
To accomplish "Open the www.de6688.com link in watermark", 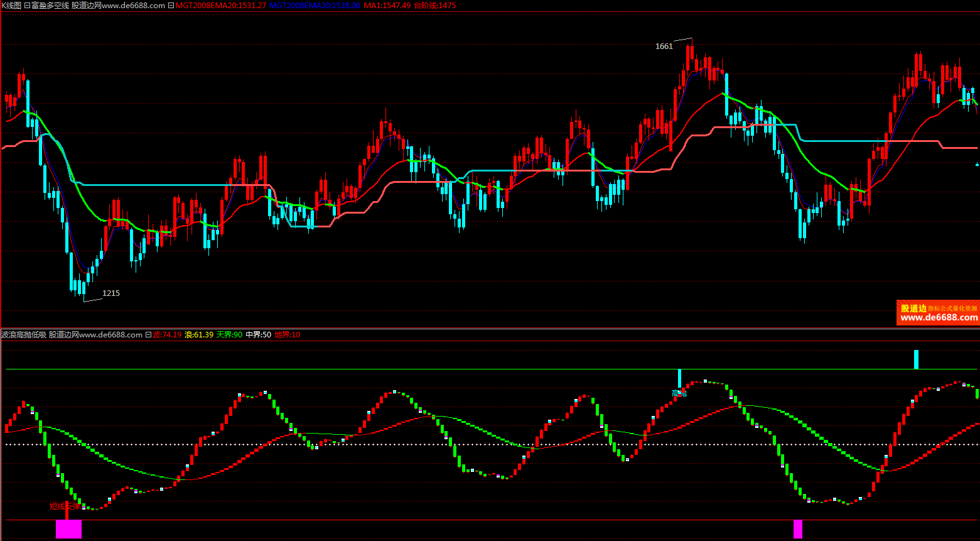I will pos(939,318).
